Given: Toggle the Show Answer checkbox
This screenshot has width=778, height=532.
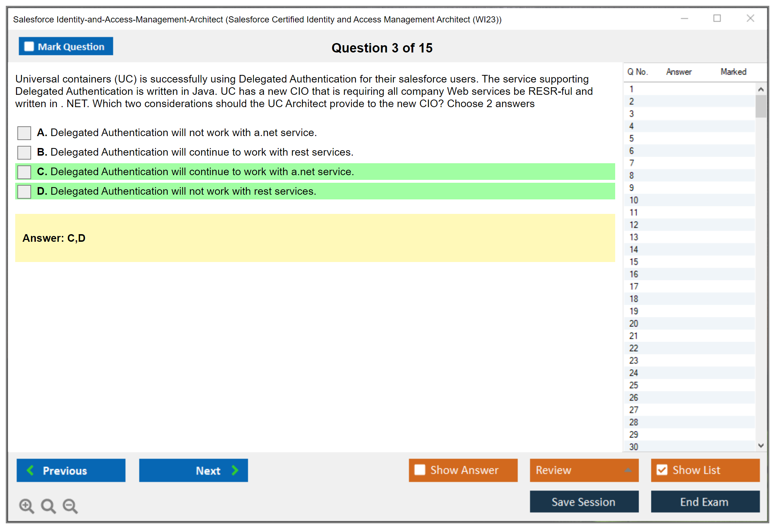Looking at the screenshot, I should 420,470.
